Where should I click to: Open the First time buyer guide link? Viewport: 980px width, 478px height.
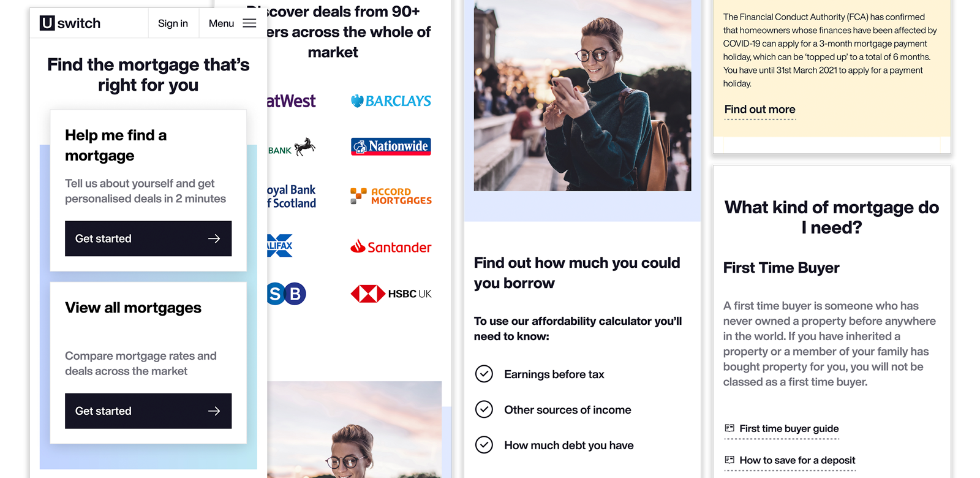click(x=782, y=429)
